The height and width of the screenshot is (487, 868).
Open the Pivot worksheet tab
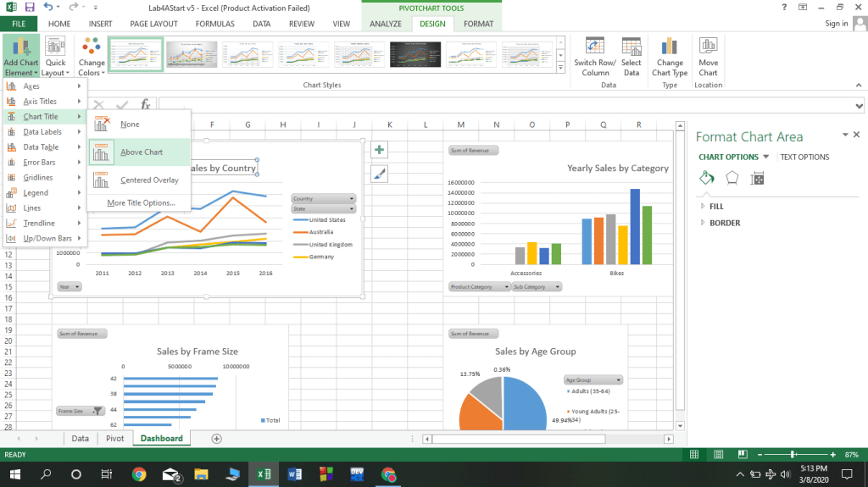[x=114, y=439]
